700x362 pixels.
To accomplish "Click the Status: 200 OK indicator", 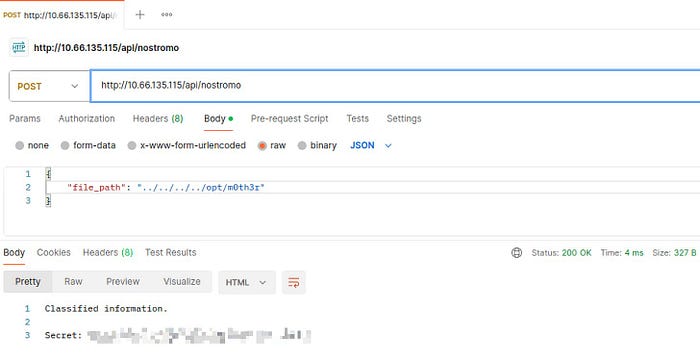I will coord(561,253).
